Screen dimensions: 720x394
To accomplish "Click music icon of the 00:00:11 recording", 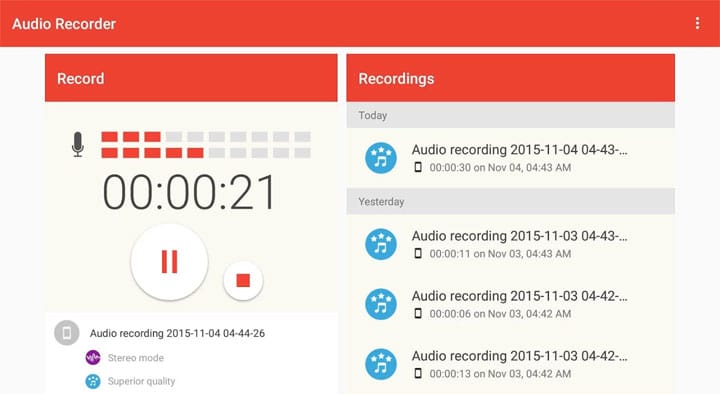I will point(381,244).
